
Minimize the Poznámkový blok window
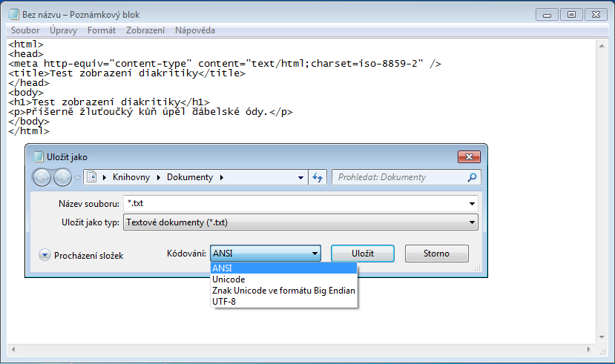547,15
